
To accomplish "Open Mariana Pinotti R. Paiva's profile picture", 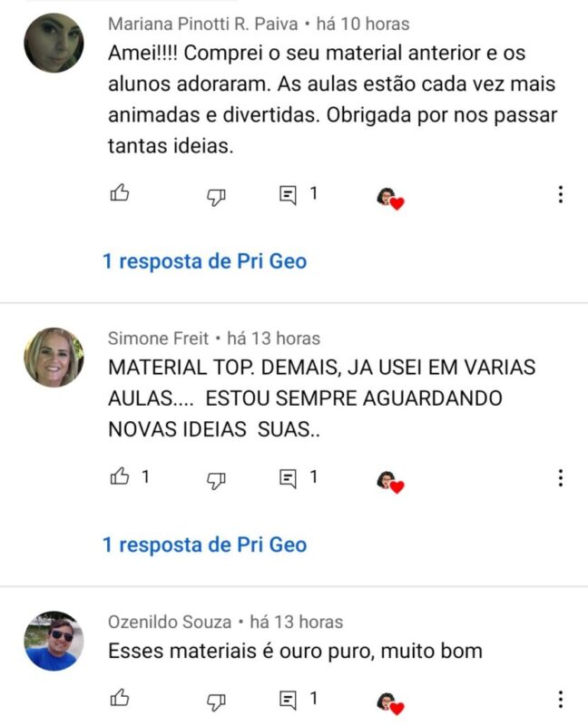I will pos(54,43).
